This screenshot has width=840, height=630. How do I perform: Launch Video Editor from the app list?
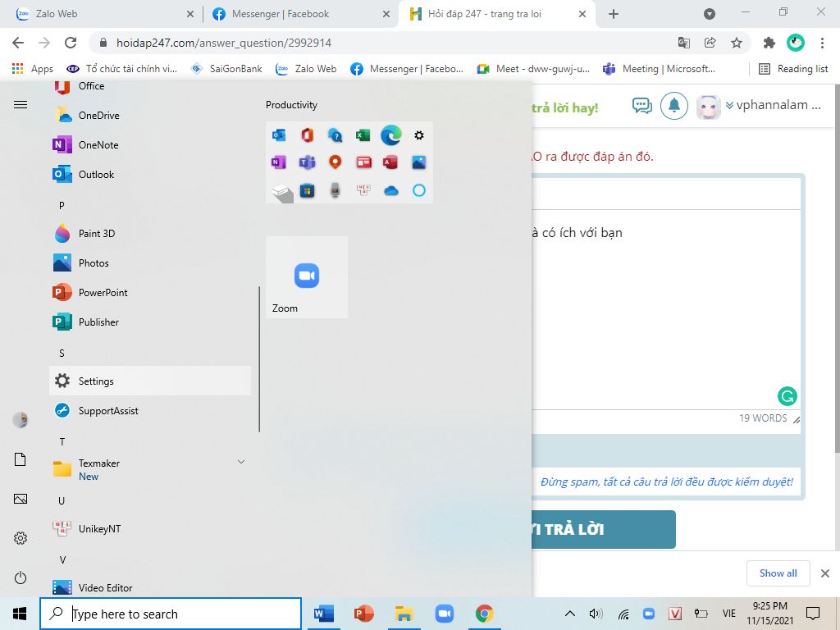click(150, 587)
